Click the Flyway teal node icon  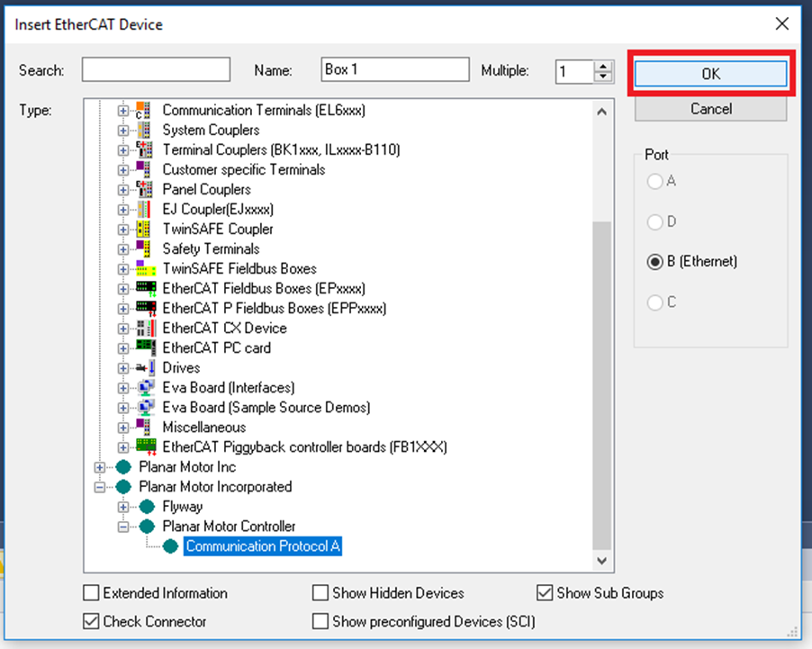147,506
